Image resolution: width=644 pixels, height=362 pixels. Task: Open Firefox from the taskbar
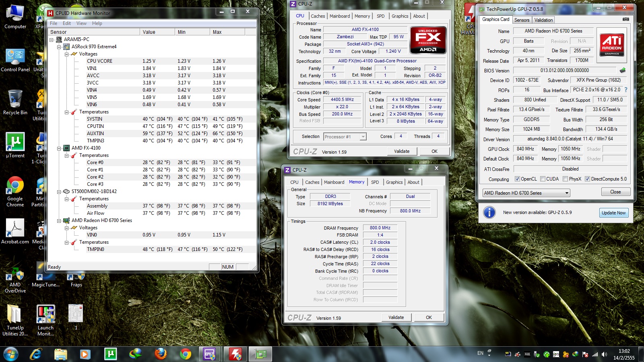point(161,354)
